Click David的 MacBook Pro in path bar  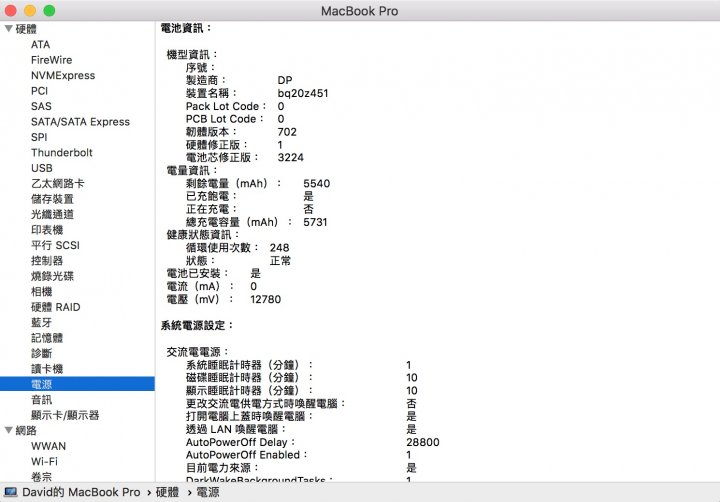(81, 492)
